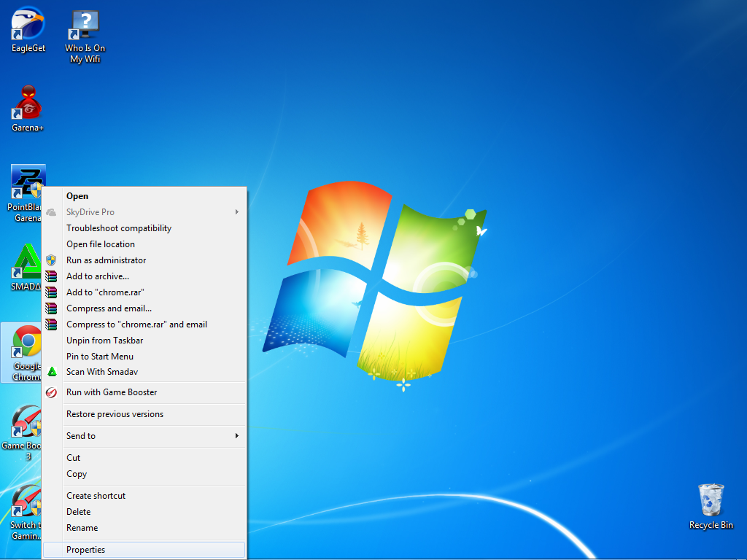Viewport: 747px width, 560px height.
Task: Choose Run as administrator
Action: pyautogui.click(x=144, y=260)
